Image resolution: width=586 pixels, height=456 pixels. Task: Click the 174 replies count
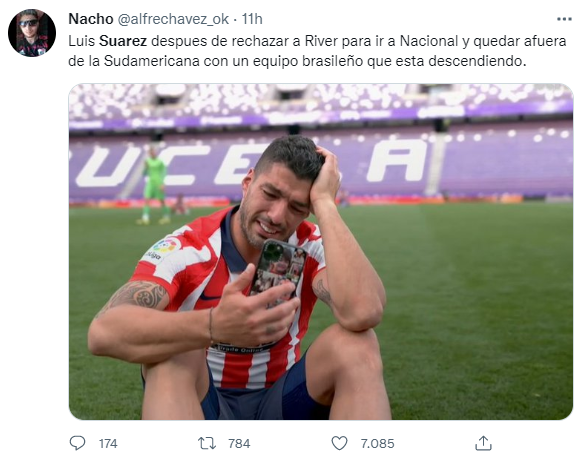[108, 444]
